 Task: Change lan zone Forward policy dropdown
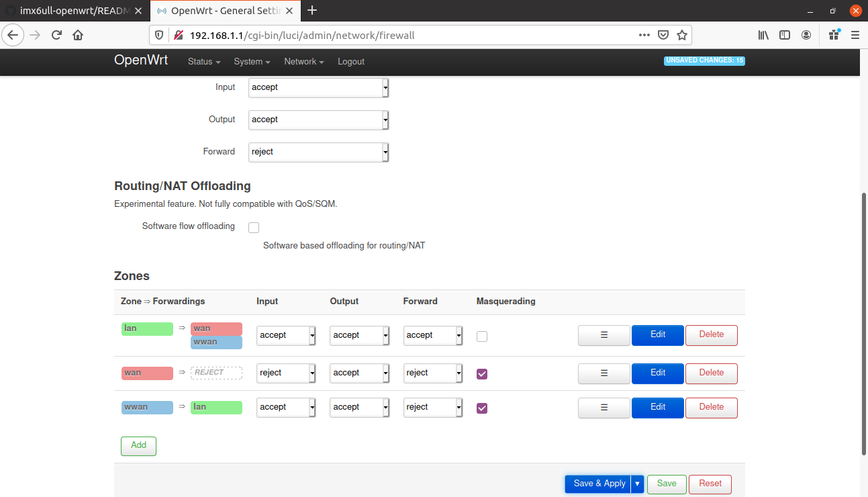[x=433, y=335]
